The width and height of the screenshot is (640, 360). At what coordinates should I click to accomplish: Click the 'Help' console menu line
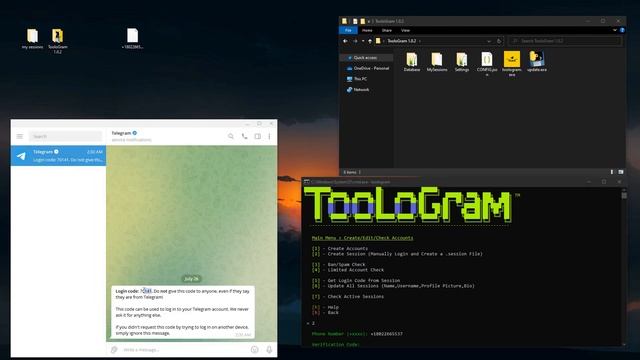pos(325,307)
